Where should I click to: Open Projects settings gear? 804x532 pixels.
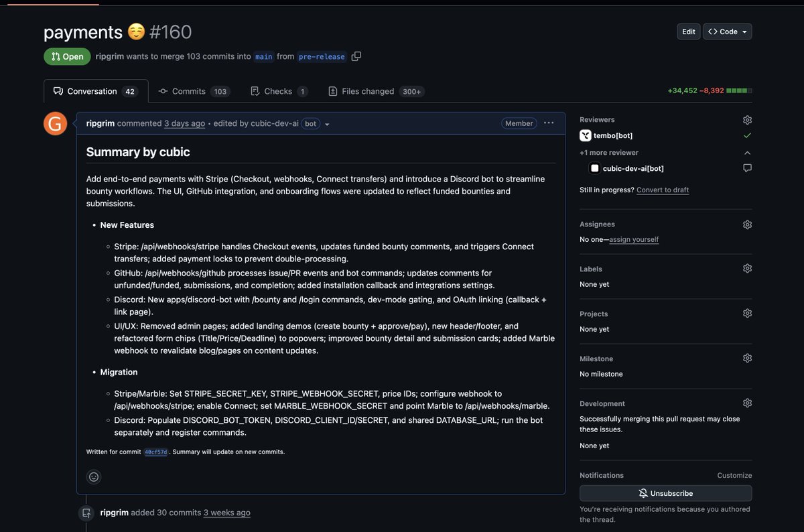pyautogui.click(x=747, y=314)
